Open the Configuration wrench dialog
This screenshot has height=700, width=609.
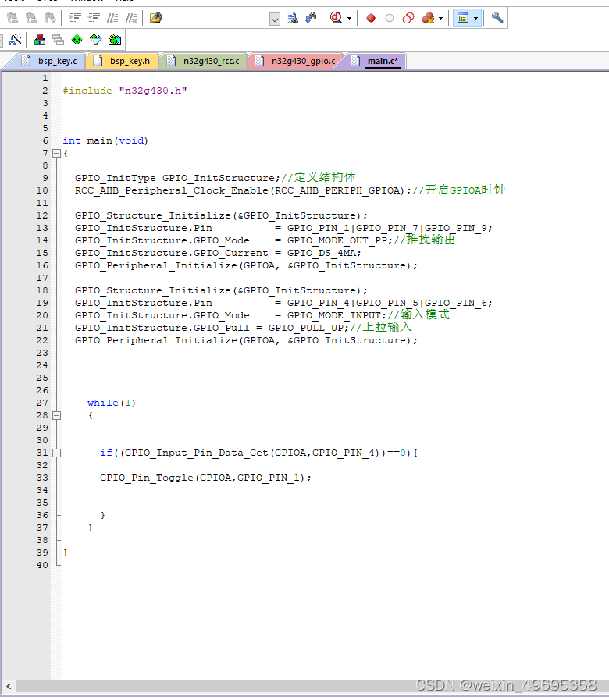point(497,18)
